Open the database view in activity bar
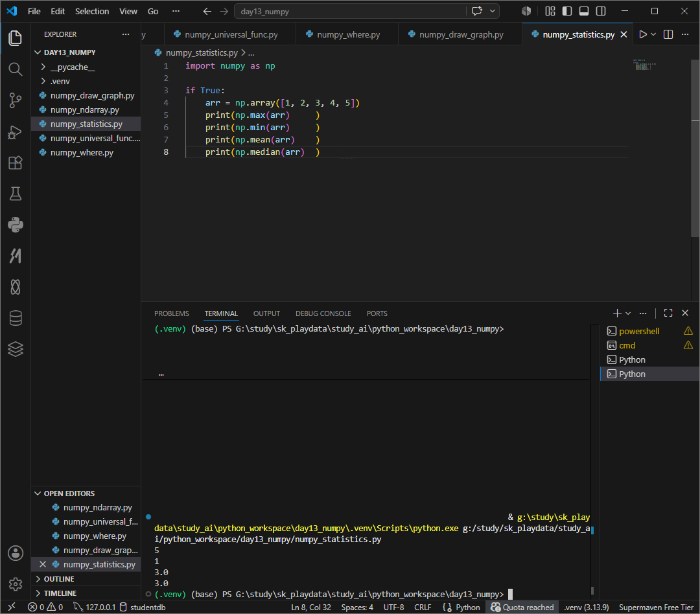This screenshot has width=700, height=614. (x=15, y=318)
